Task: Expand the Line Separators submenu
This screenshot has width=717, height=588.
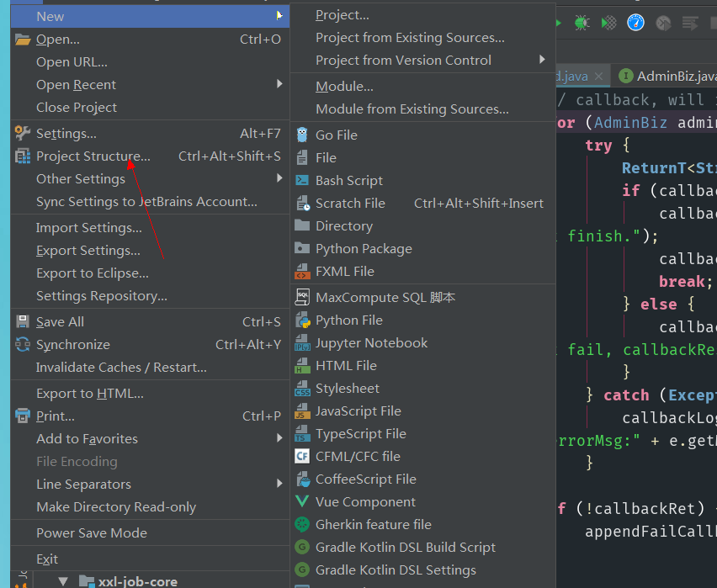Action: point(279,484)
